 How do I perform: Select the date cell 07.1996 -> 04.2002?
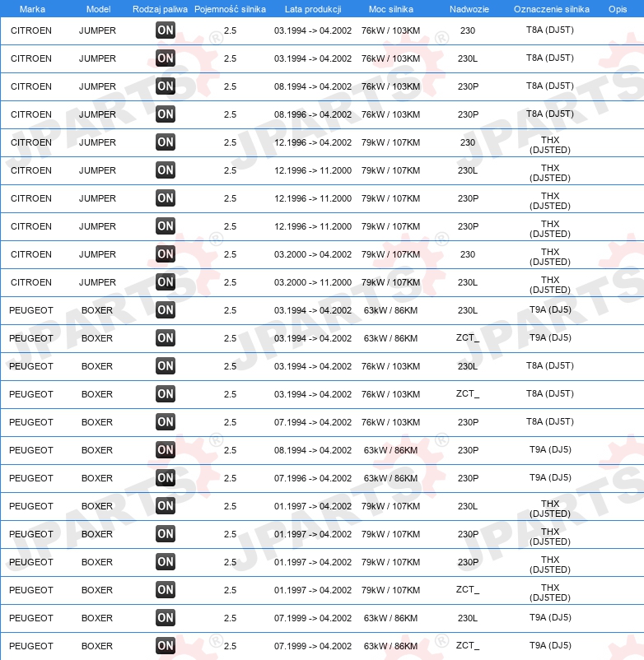click(313, 478)
